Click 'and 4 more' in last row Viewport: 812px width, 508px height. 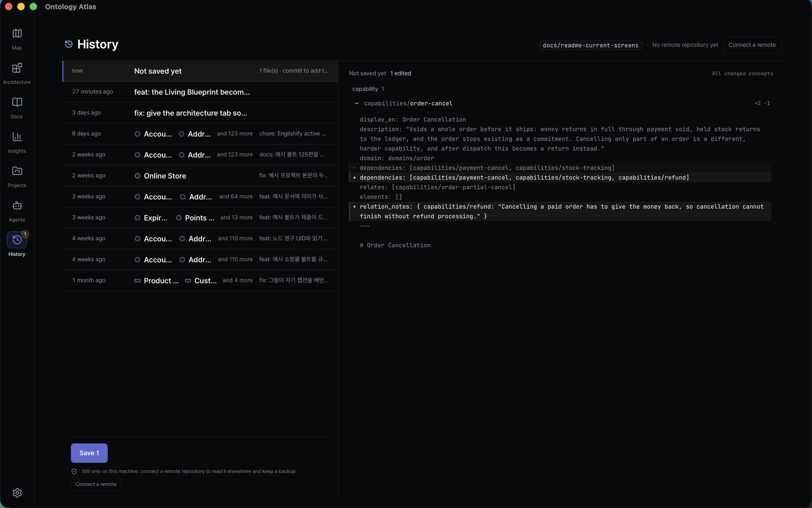(x=238, y=280)
